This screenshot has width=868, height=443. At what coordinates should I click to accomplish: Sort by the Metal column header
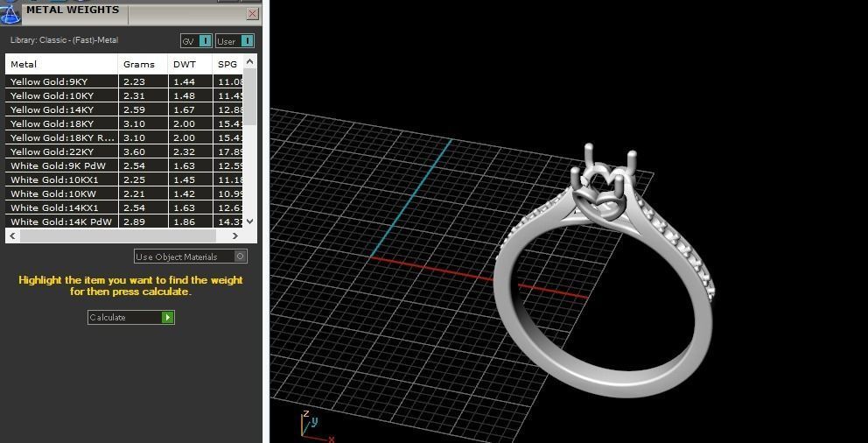(x=61, y=64)
